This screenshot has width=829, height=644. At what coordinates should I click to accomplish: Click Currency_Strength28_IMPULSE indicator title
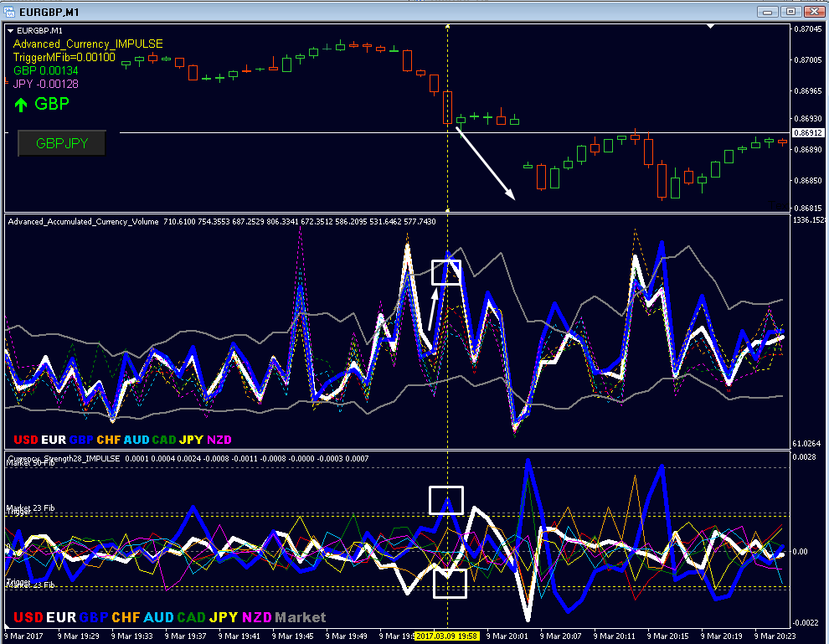64,458
